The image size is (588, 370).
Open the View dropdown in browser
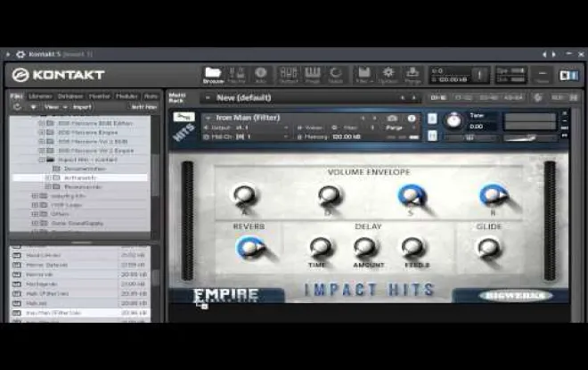[55, 107]
